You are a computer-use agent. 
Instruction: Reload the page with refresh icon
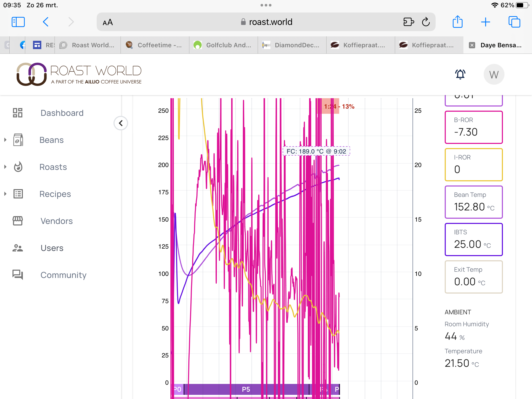(426, 22)
